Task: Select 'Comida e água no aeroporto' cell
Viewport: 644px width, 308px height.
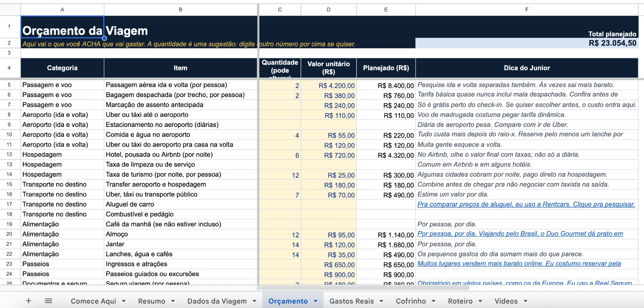Action: [x=180, y=135]
